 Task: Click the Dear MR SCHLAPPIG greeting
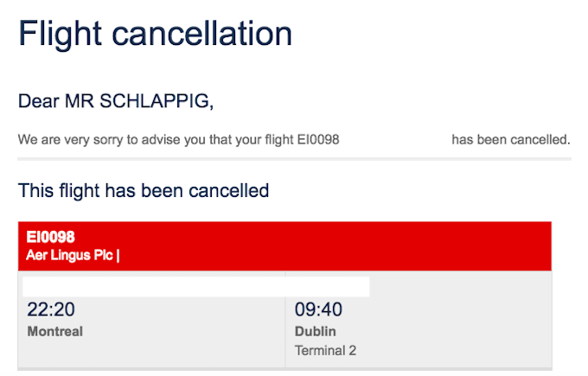coord(116,101)
